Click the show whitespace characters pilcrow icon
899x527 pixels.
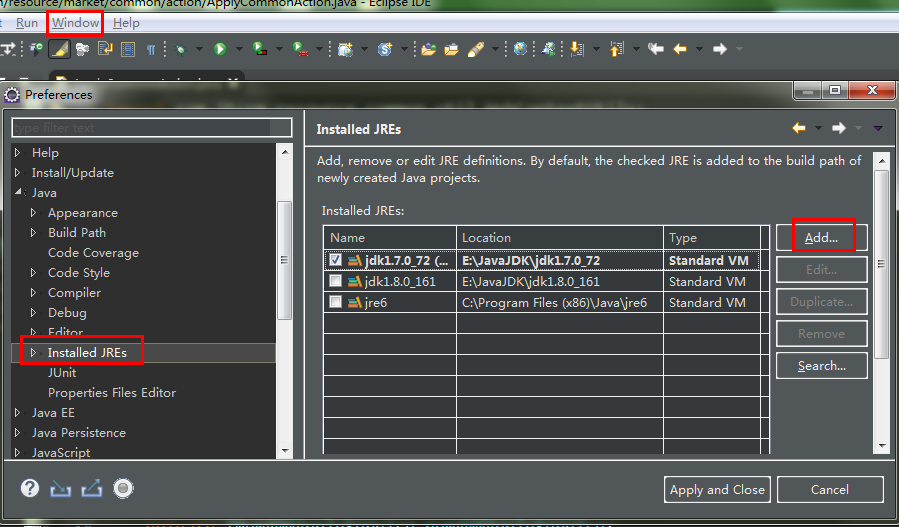click(151, 50)
